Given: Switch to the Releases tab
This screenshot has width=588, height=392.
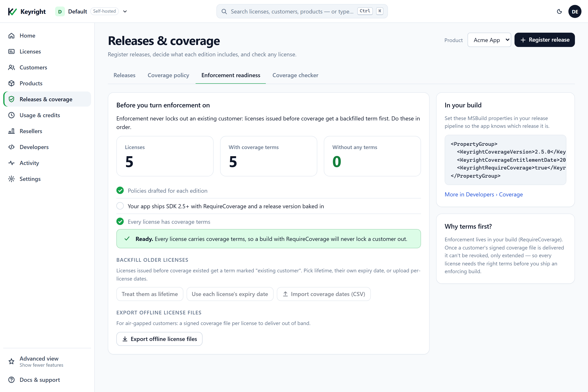Looking at the screenshot, I should [x=124, y=75].
